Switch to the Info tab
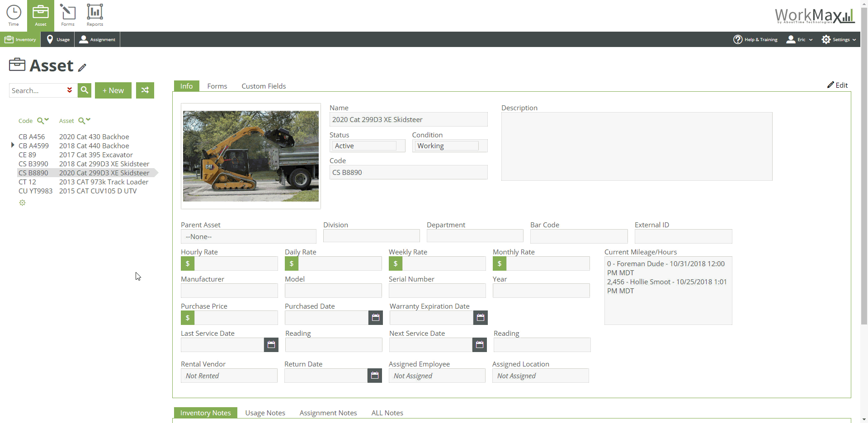Viewport: 868px width, 423px height. tap(186, 86)
